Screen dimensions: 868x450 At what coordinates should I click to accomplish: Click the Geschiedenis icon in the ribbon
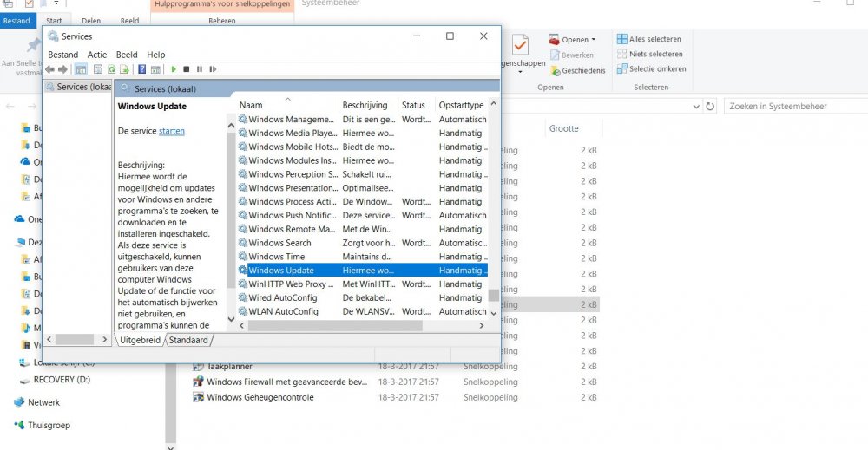coord(556,71)
